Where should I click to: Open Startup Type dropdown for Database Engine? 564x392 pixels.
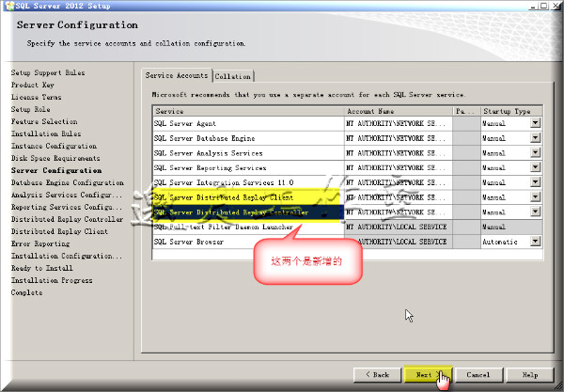tap(535, 138)
